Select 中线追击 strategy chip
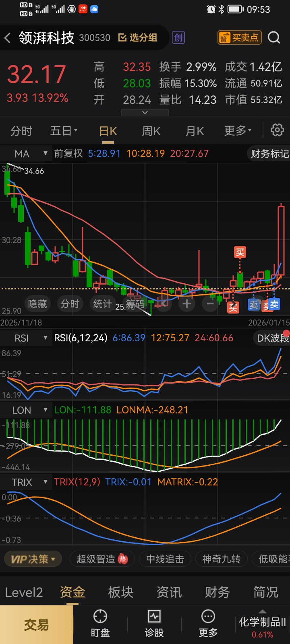 point(165,559)
